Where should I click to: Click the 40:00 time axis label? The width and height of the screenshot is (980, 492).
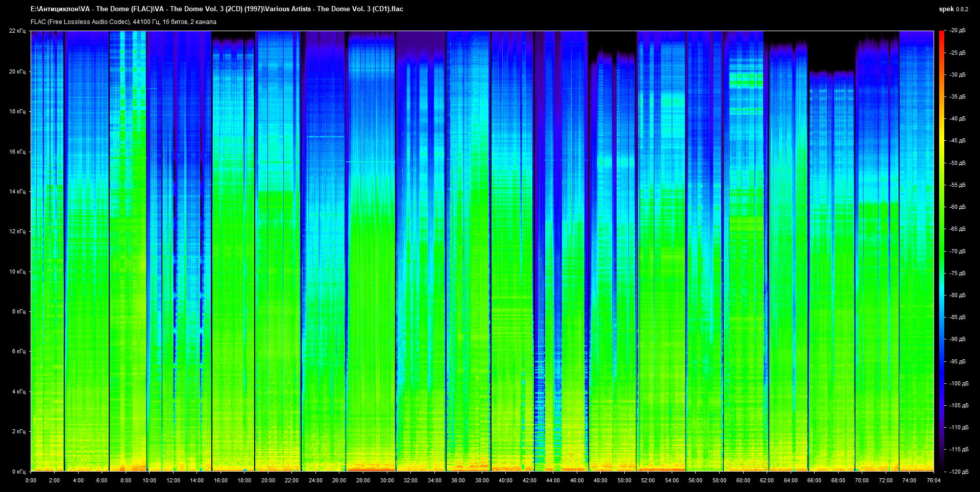pyautogui.click(x=505, y=480)
